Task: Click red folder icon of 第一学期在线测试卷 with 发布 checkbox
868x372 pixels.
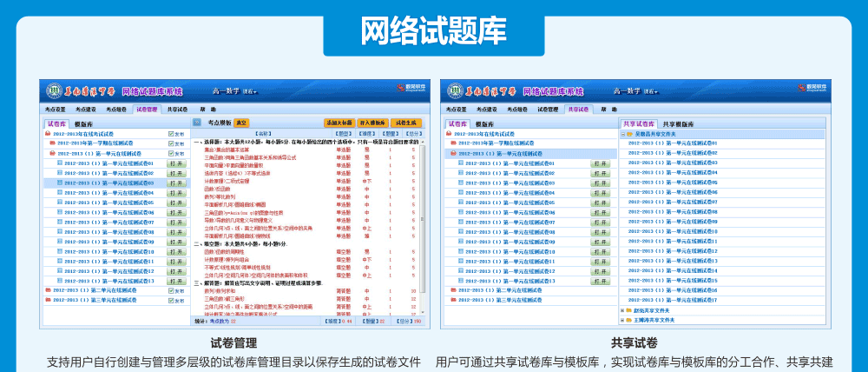Action: (53, 143)
